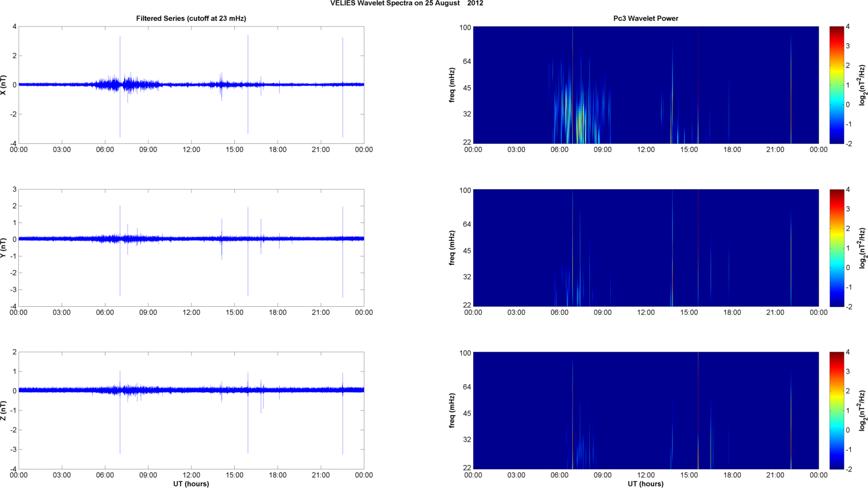Viewport: 868px width, 488px height.
Task: Click the log2(nT²/Hz) label of Y colorbar
Action: [x=862, y=248]
